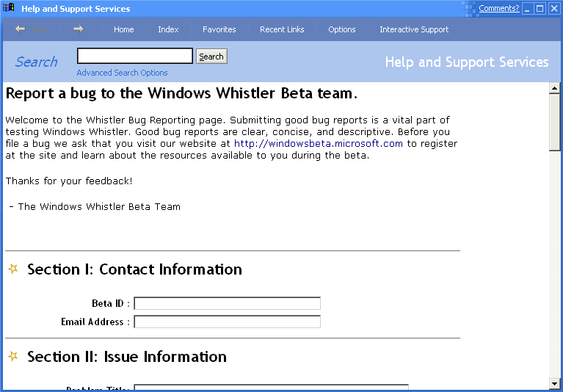The image size is (563, 392).
Task: Open Advanced Search Options link
Action: click(x=122, y=73)
